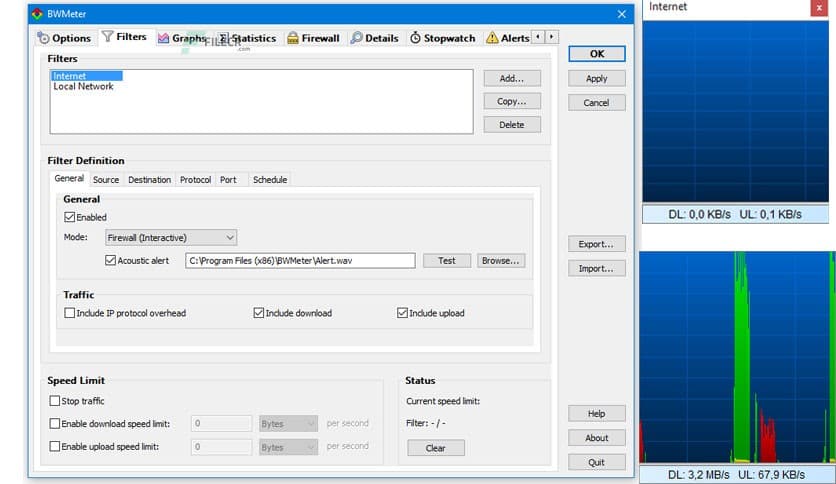Viewport: 836px width, 484px height.
Task: Confirm with the OK button
Action: pyautogui.click(x=597, y=54)
